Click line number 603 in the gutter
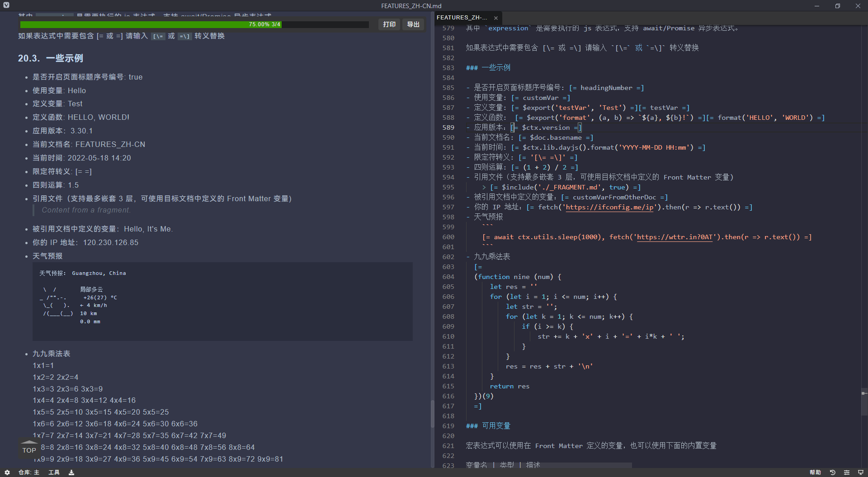This screenshot has height=477, width=868. (x=448, y=267)
